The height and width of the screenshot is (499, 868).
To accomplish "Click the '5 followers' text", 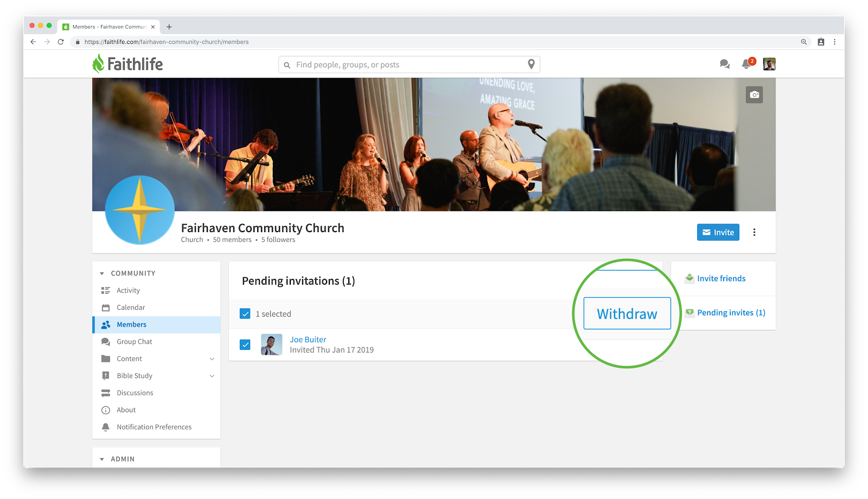I will 278,240.
